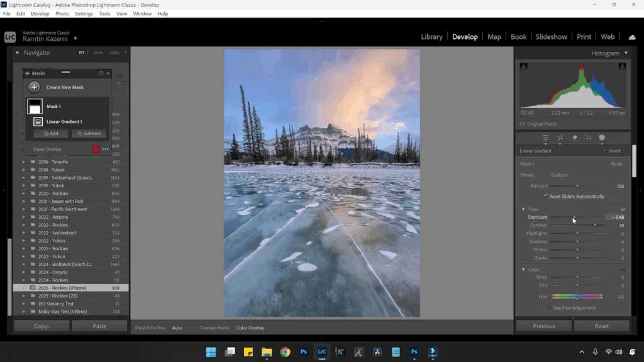Switch to the Library module

pyautogui.click(x=431, y=36)
